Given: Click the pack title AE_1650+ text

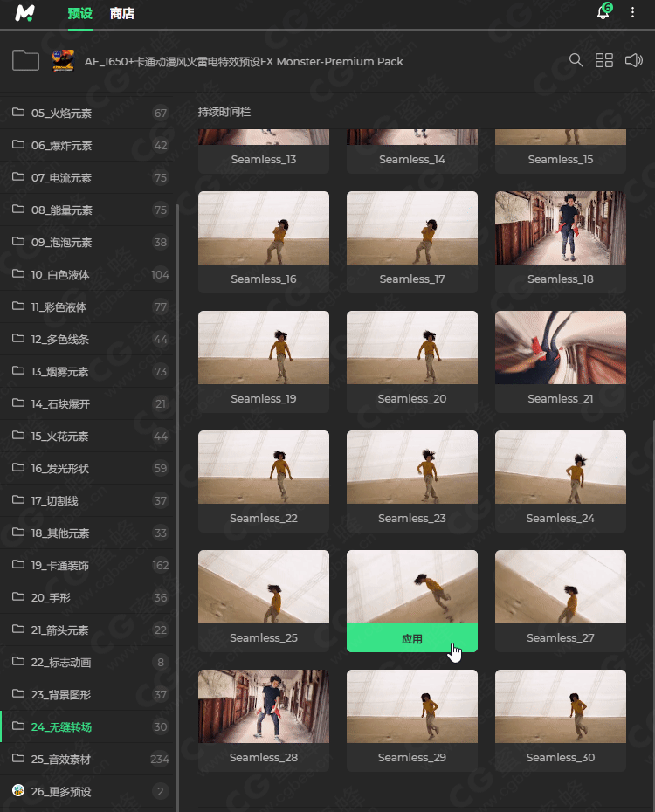Looking at the screenshot, I should (x=244, y=62).
